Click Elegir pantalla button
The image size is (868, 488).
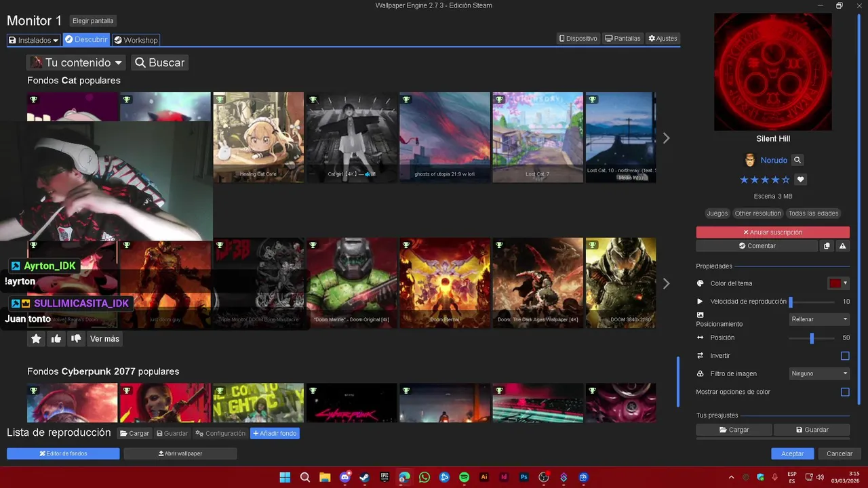tap(93, 21)
